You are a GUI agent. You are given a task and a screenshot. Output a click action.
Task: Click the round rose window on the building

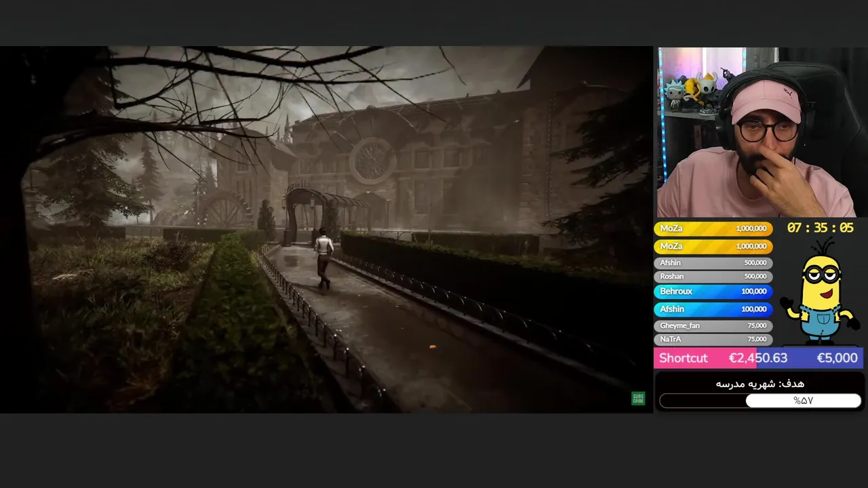point(371,160)
